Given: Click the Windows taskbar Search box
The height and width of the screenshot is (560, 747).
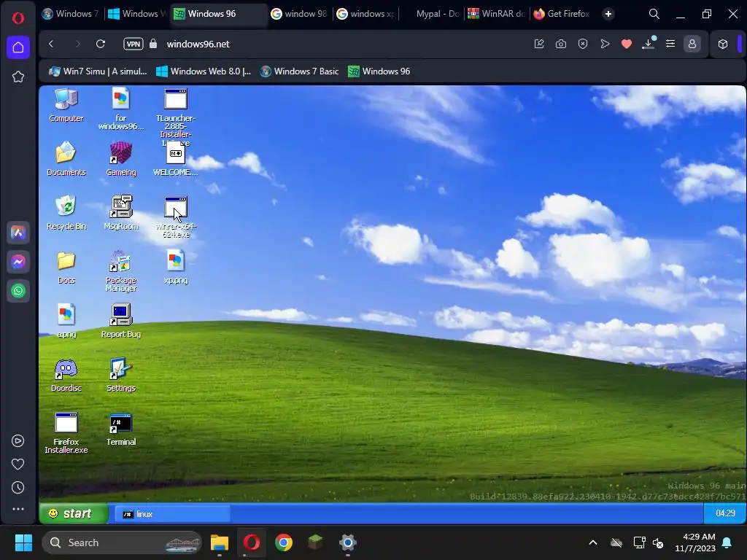Looking at the screenshot, I should [122, 542].
